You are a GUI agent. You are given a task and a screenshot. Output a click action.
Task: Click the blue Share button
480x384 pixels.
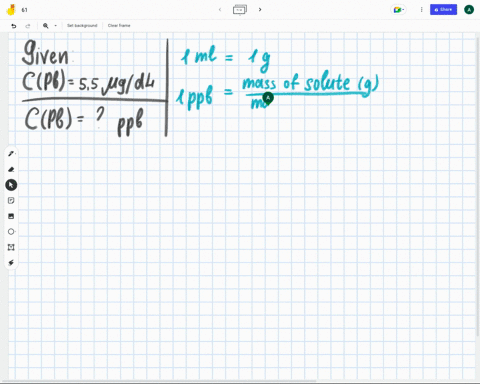point(443,10)
